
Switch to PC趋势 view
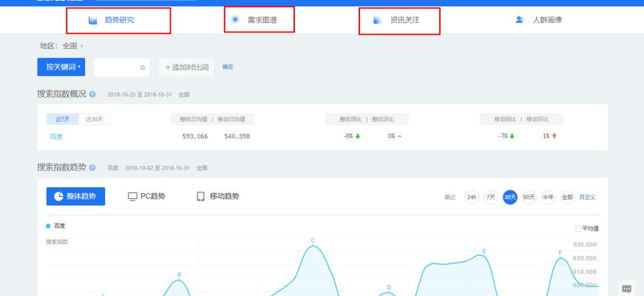coord(146,197)
